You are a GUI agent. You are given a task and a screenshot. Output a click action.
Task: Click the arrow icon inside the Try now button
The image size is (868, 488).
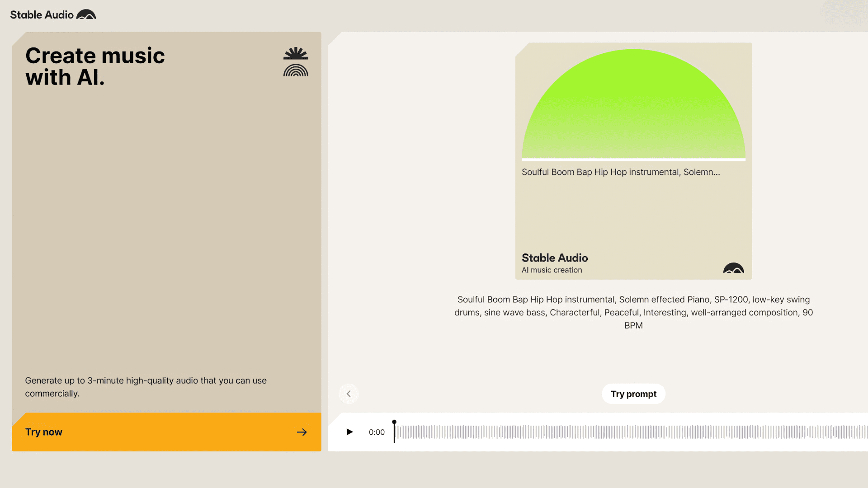[302, 432]
